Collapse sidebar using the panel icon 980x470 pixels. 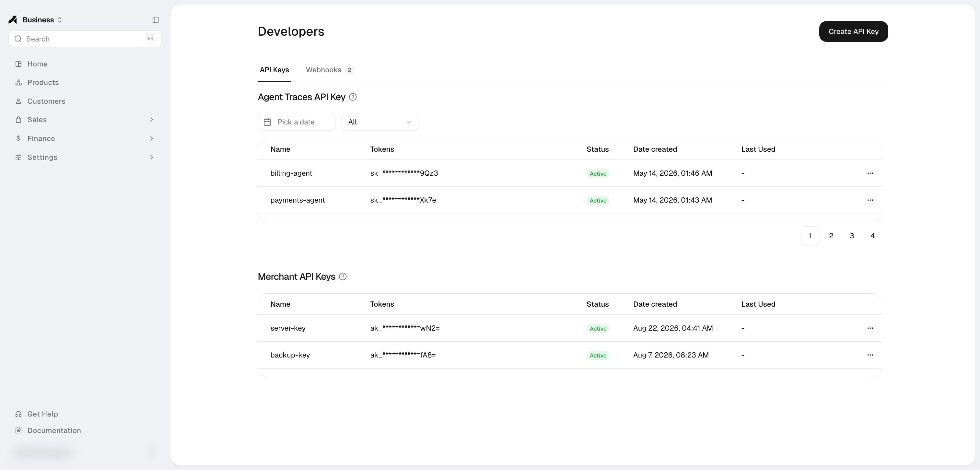(x=156, y=20)
